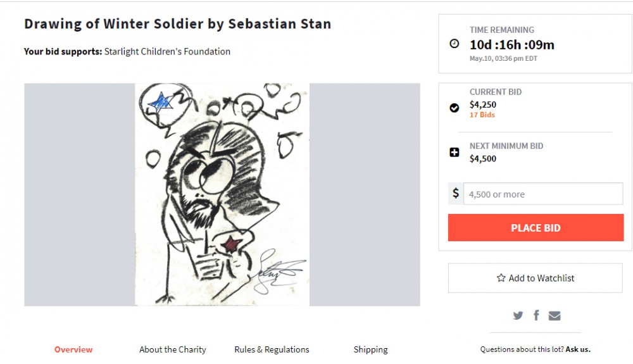Click the clock icon beside Time Remaining

[454, 44]
